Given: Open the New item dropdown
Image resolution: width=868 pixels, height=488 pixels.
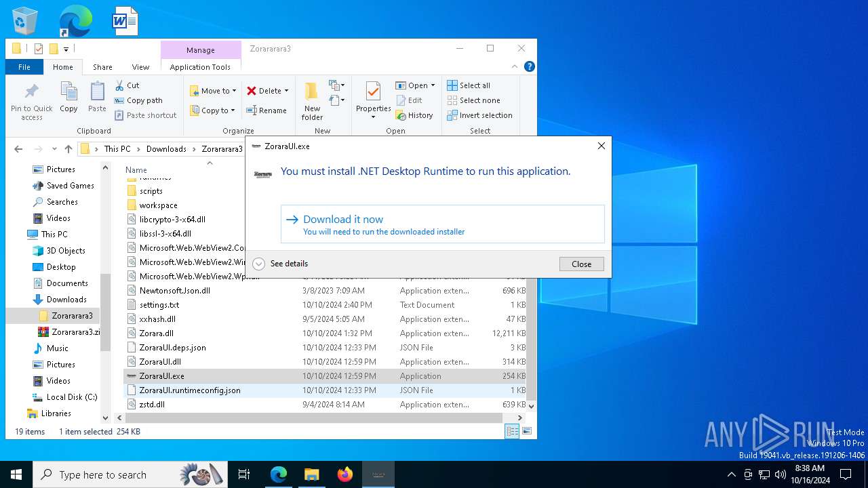Looking at the screenshot, I should coord(337,85).
